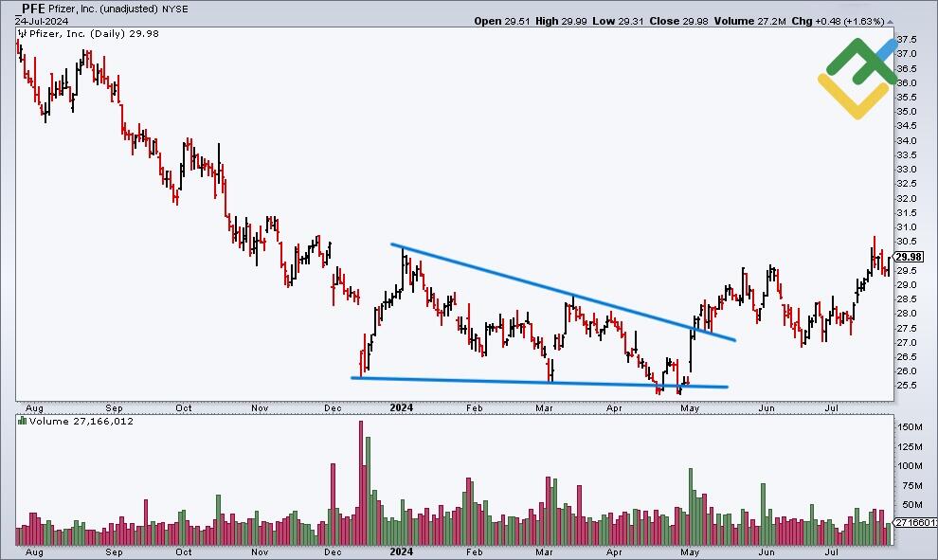
Task: Click the green and yellow logo icon
Action: pyautogui.click(x=857, y=79)
